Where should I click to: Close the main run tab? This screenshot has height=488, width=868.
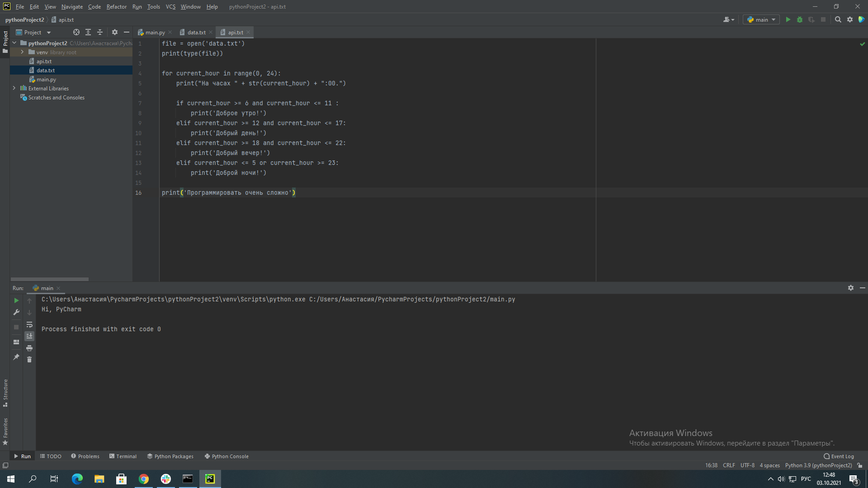(x=58, y=288)
